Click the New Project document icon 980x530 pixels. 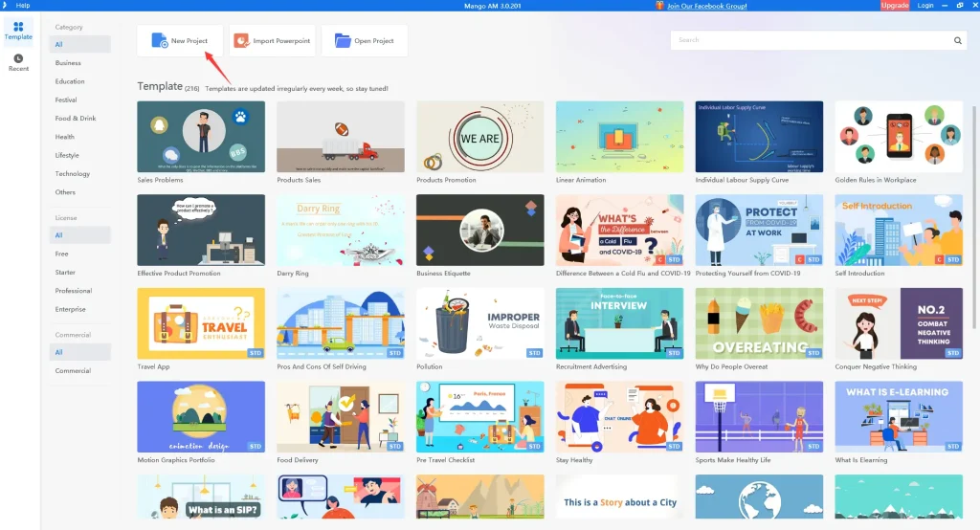pos(160,41)
